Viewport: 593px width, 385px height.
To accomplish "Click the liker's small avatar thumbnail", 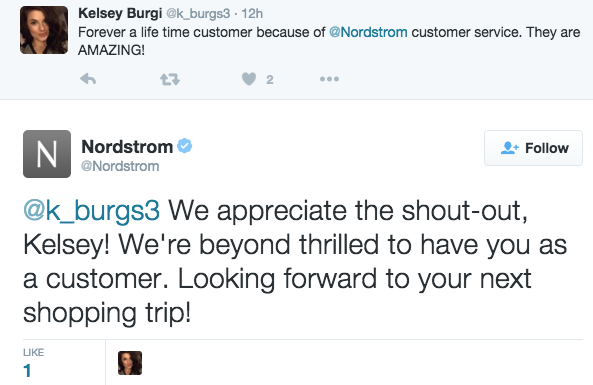I will (130, 363).
